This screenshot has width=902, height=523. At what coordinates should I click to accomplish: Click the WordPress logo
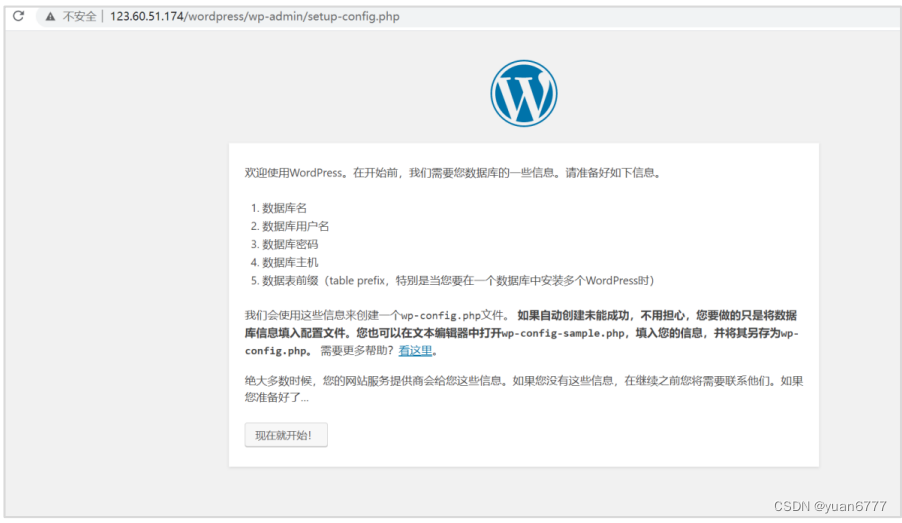click(523, 93)
